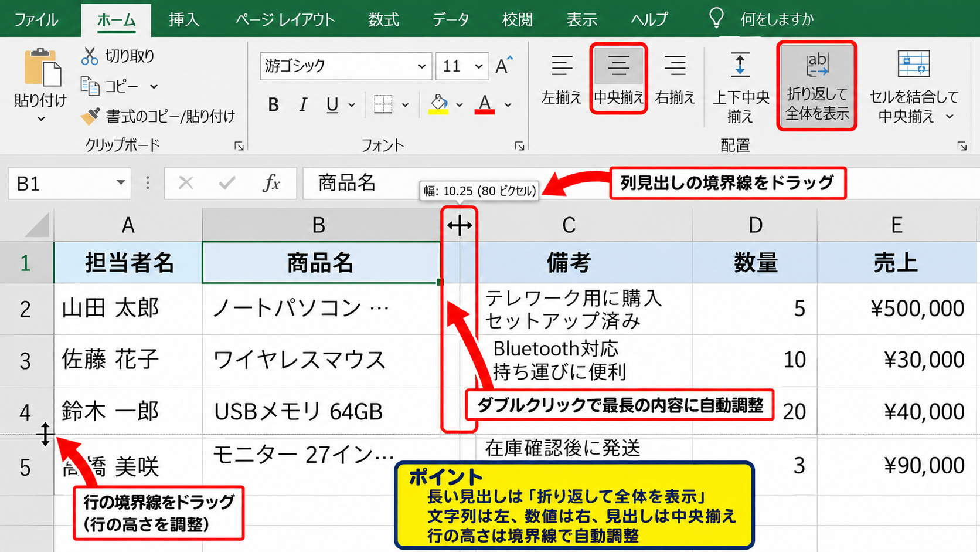Expand the fill color dropdown arrow
Image resolution: width=980 pixels, height=552 pixels.
coord(460,106)
